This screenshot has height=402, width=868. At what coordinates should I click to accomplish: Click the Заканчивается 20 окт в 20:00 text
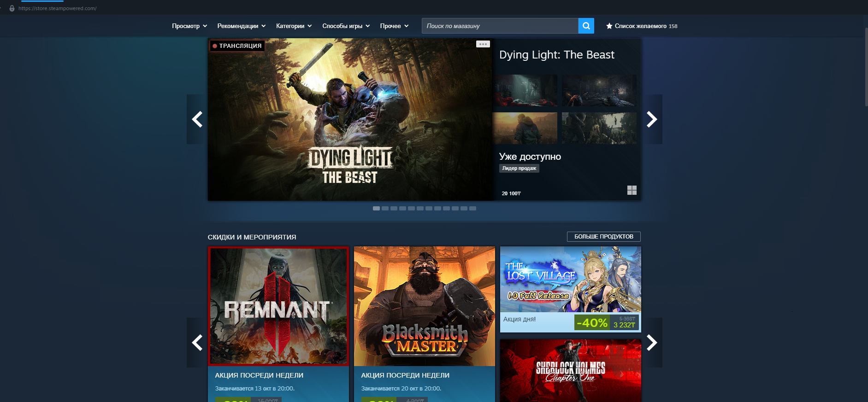[401, 389]
